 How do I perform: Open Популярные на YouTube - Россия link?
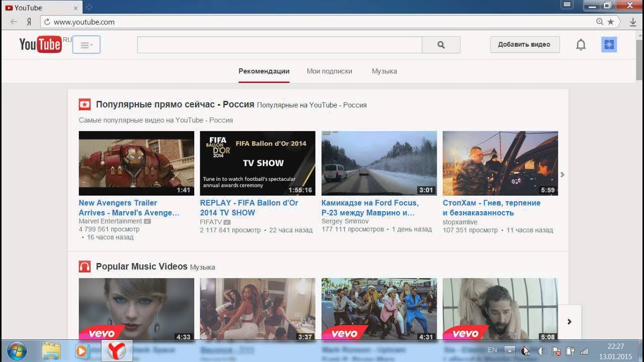311,105
